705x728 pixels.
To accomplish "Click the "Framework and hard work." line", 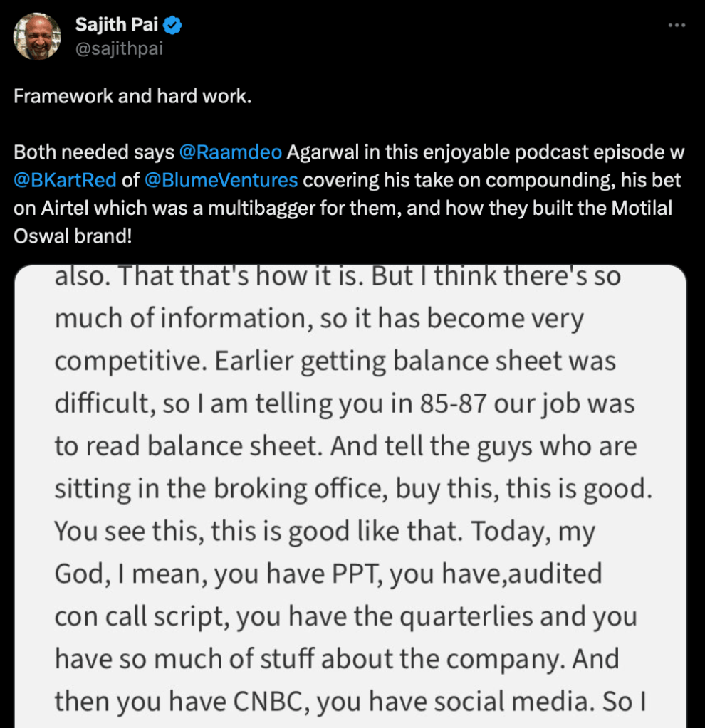I will pyautogui.click(x=132, y=97).
